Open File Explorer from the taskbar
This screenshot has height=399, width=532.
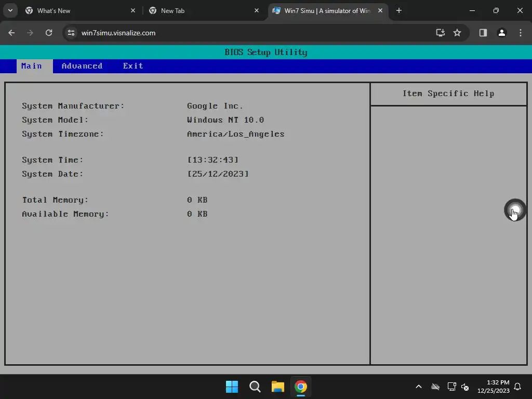278,387
